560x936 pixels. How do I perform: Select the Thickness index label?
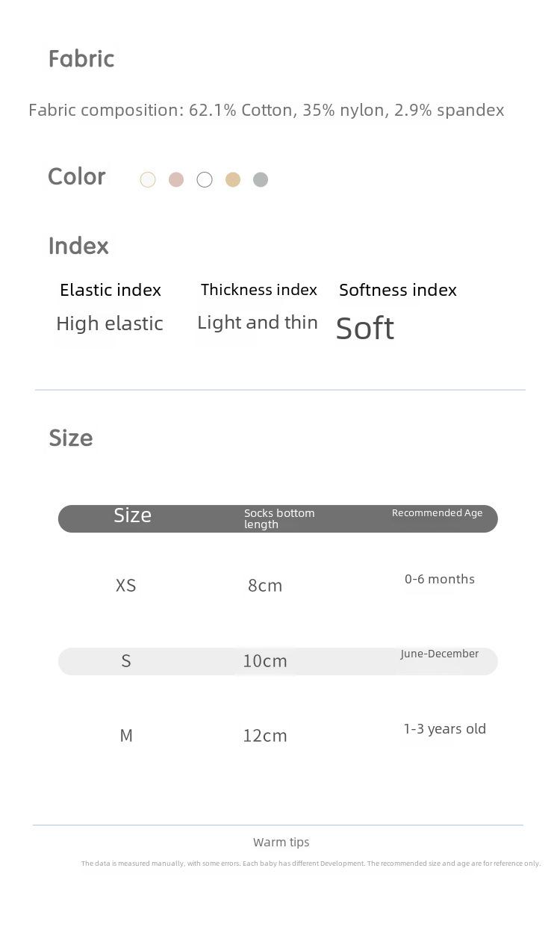point(259,289)
